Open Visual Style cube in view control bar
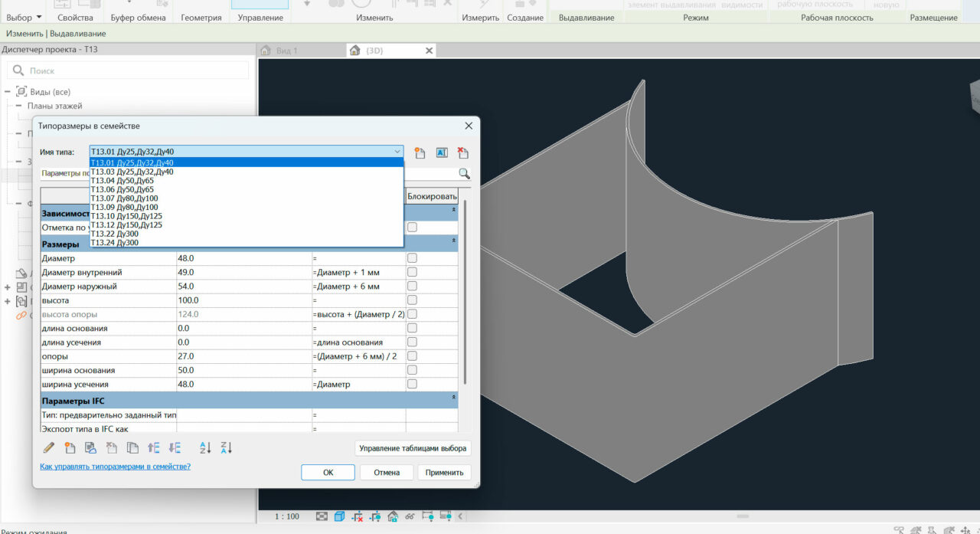This screenshot has height=534, width=980. pos(340,516)
